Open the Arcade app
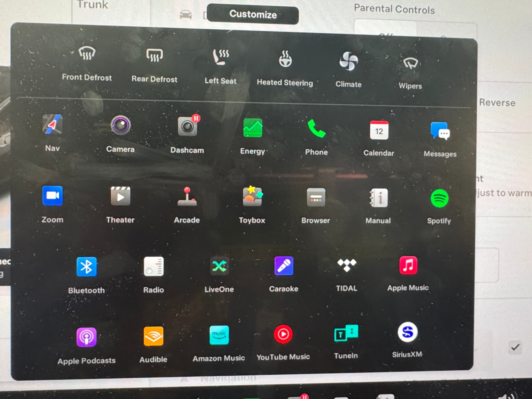Image resolution: width=532 pixels, height=399 pixels. [187, 205]
